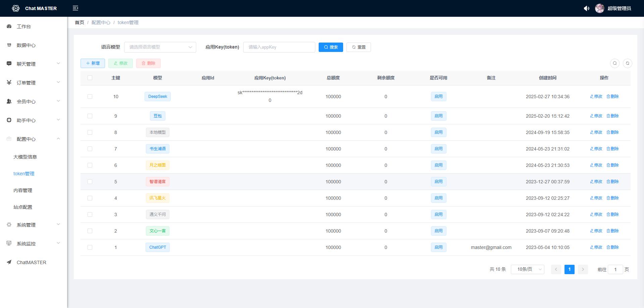Click the 系统管理 gear icon

[9, 225]
